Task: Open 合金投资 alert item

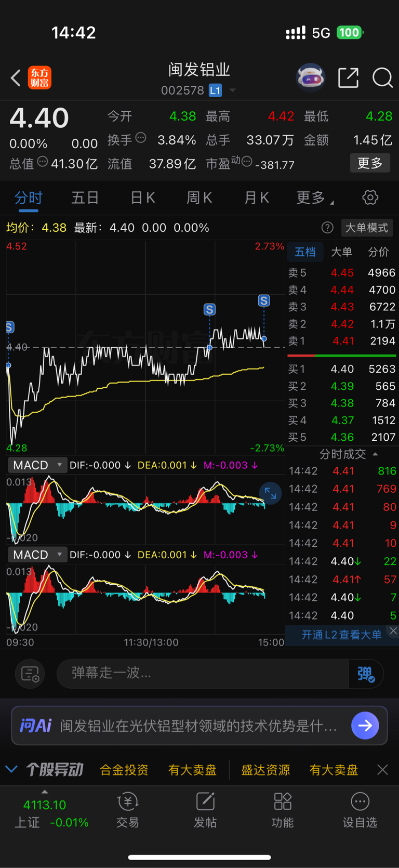Action: point(124,770)
